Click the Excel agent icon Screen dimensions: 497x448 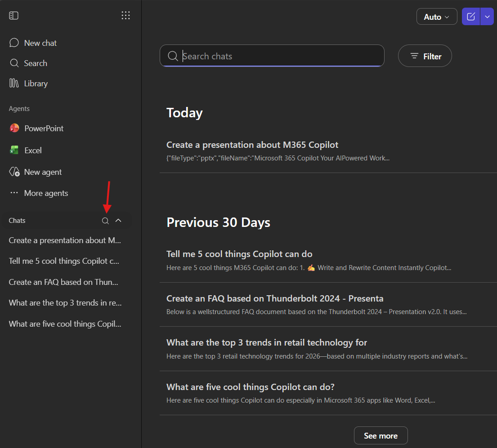click(x=14, y=150)
